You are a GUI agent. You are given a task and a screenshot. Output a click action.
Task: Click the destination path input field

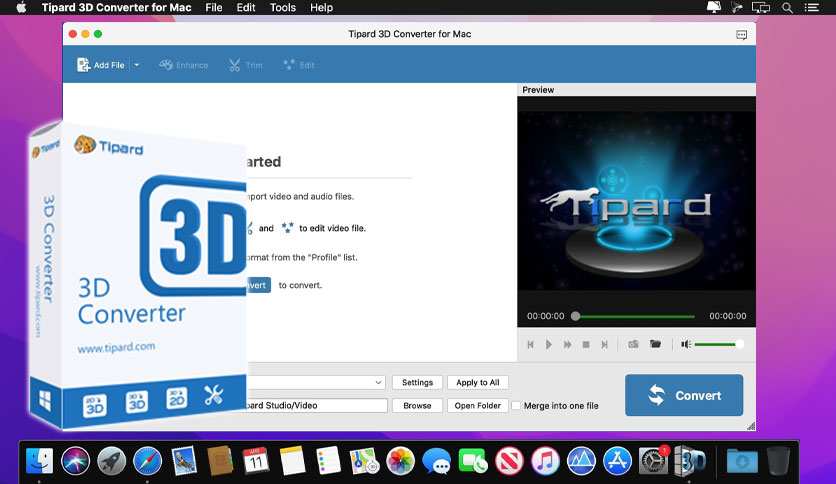click(317, 406)
